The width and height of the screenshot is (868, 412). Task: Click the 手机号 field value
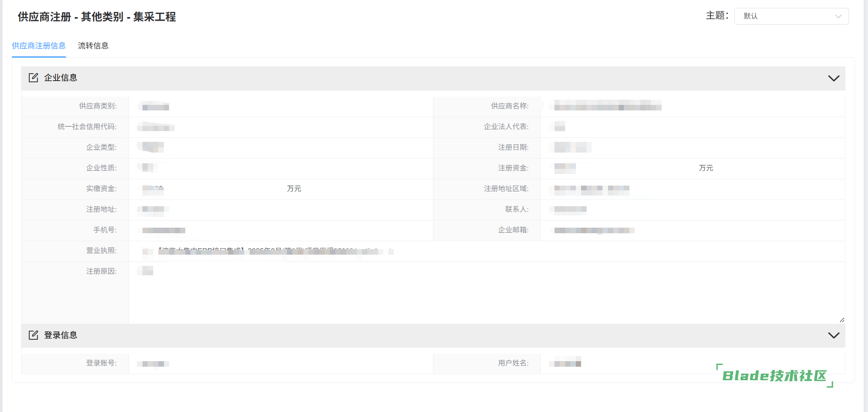pyautogui.click(x=164, y=230)
